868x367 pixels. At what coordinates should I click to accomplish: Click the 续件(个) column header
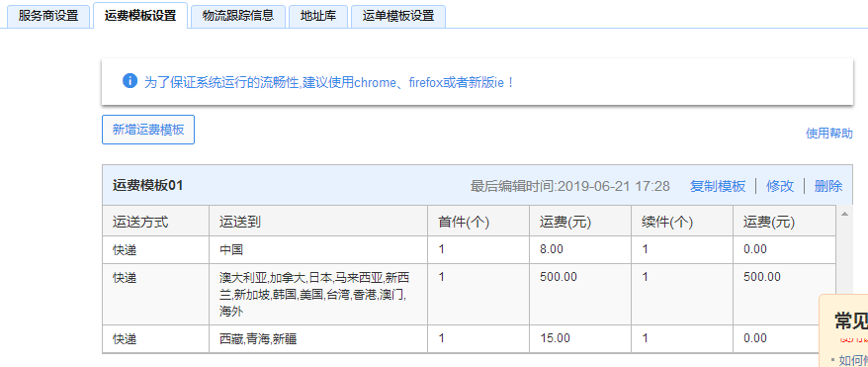(x=682, y=222)
